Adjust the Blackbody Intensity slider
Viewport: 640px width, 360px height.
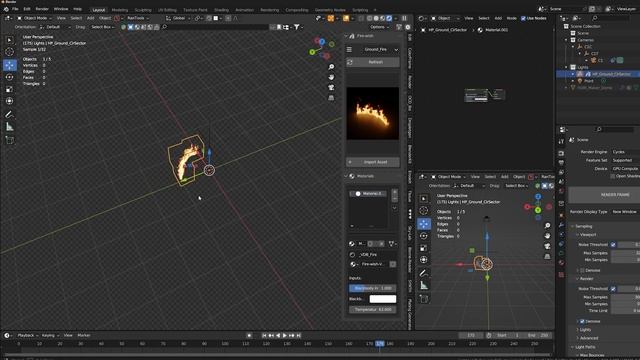(372, 288)
